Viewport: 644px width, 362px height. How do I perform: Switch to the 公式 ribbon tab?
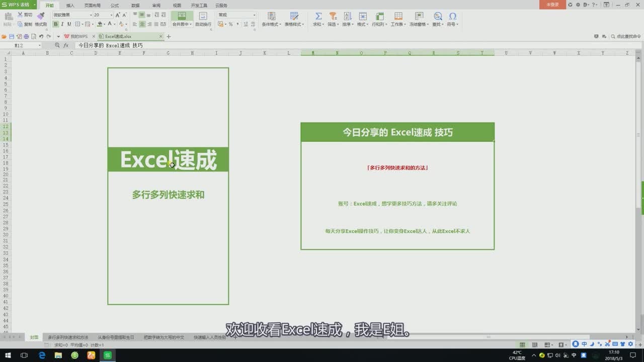tap(115, 5)
